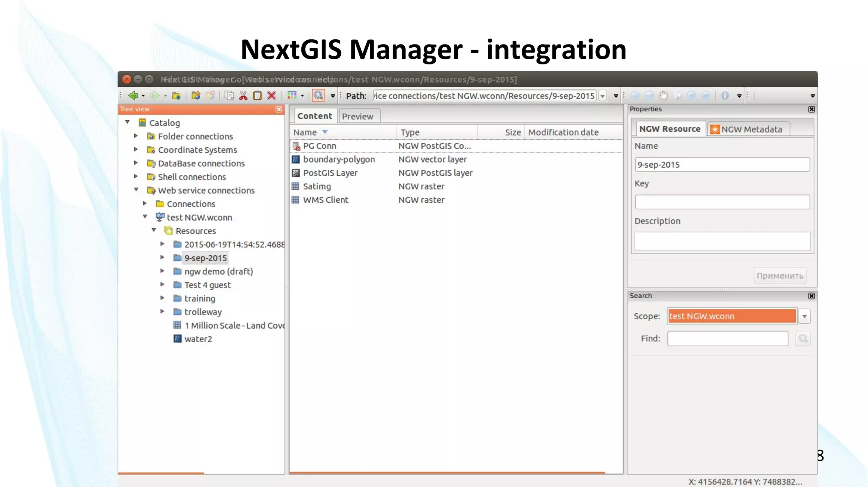Select the PostGIS Layer row
Screen dimensions: 868x487
coord(456,173)
